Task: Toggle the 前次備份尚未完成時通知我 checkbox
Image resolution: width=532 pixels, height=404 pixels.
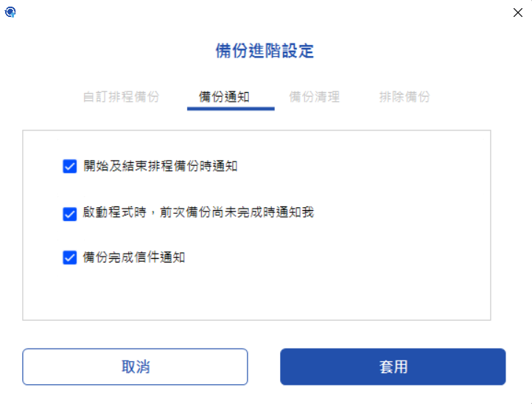Action: point(69,214)
